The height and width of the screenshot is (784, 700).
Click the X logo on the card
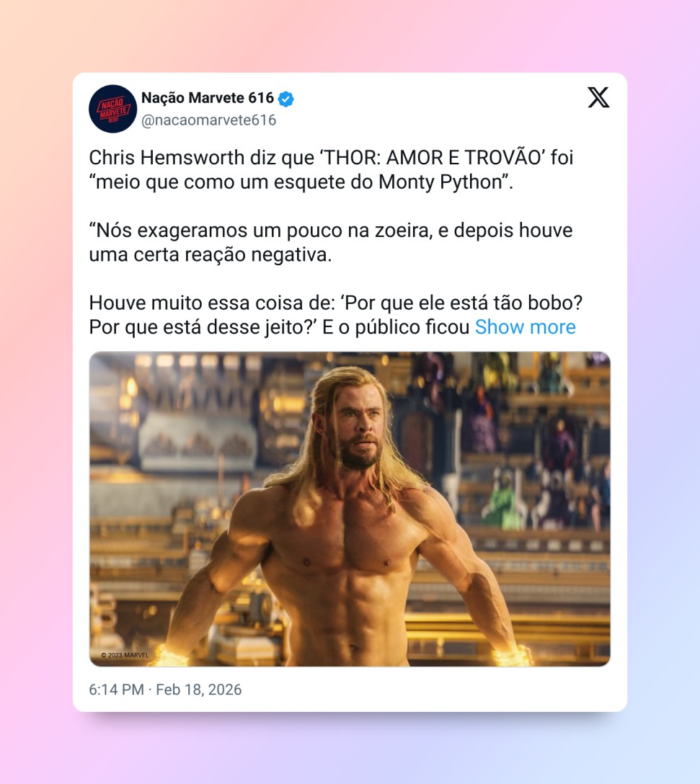tap(598, 97)
